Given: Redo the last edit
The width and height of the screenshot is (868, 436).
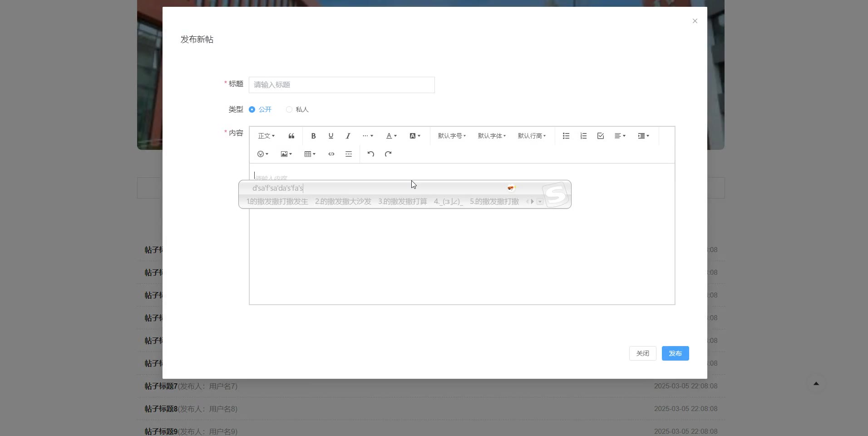Looking at the screenshot, I should pyautogui.click(x=388, y=154).
